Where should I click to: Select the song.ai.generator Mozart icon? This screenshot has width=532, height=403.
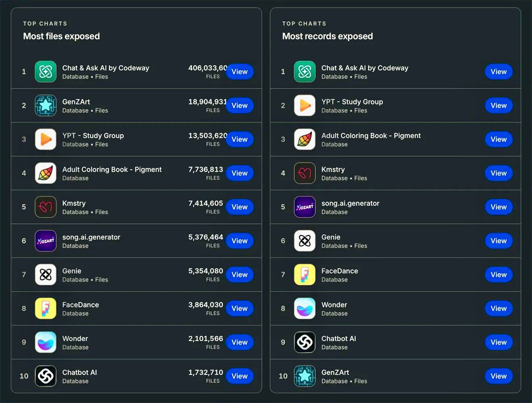point(46,241)
